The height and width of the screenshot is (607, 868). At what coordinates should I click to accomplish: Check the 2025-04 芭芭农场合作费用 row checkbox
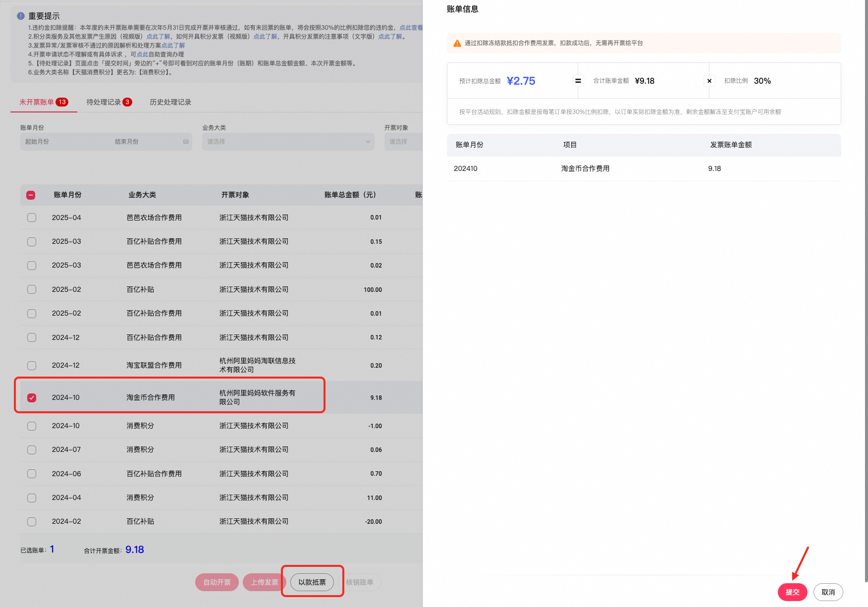32,218
